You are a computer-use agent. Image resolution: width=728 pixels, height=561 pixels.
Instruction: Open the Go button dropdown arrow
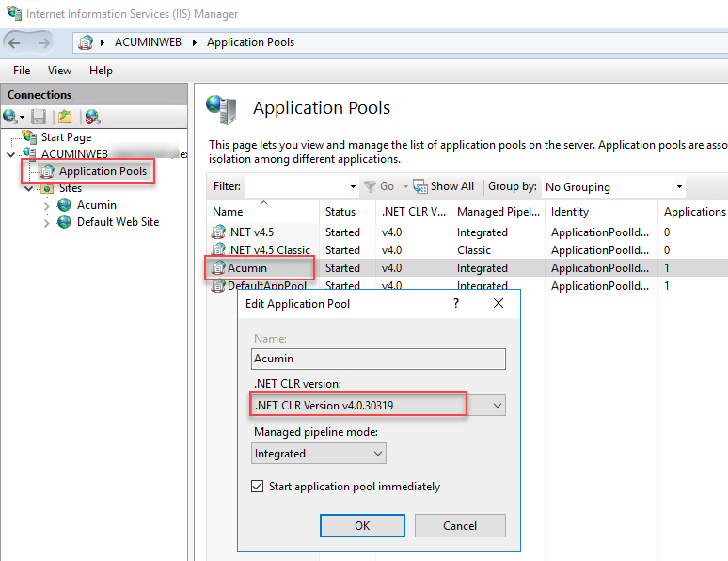pos(405,187)
